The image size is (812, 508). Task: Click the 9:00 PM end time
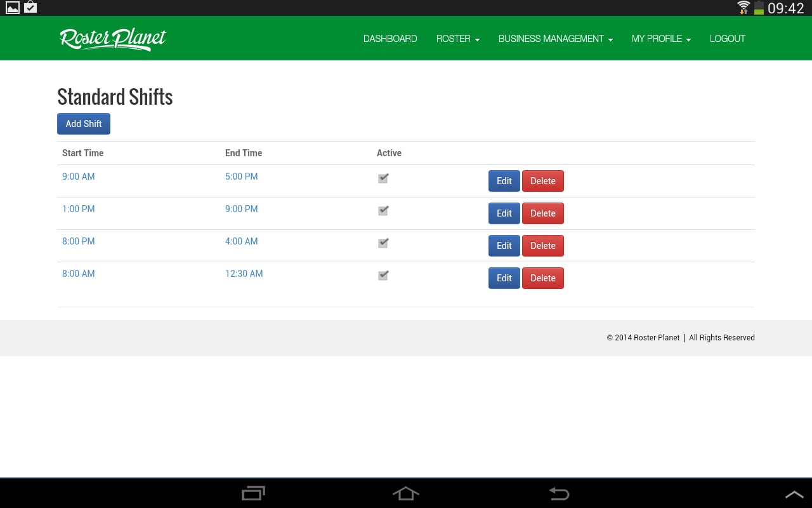pyautogui.click(x=242, y=209)
